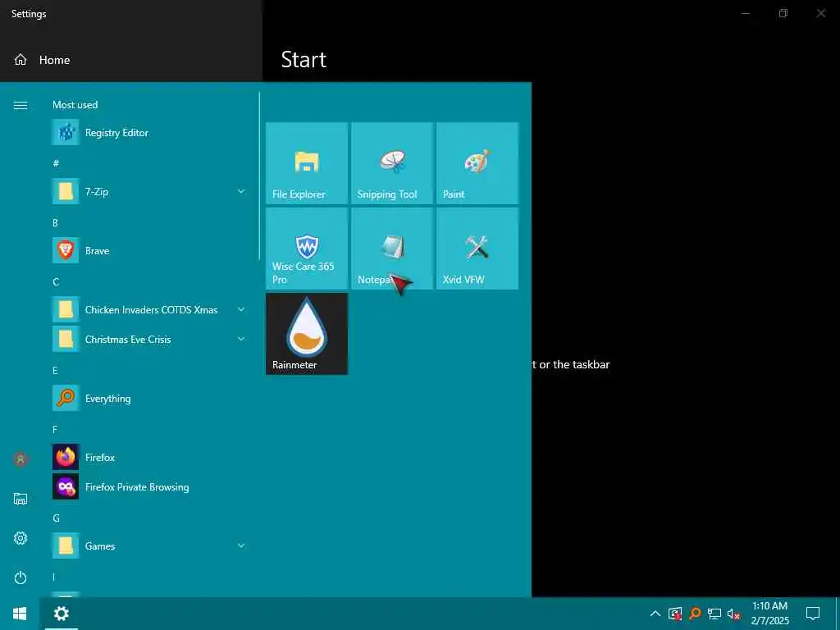This screenshot has height=630, width=840.
Task: Open the Xvid VFW tile
Action: (477, 249)
